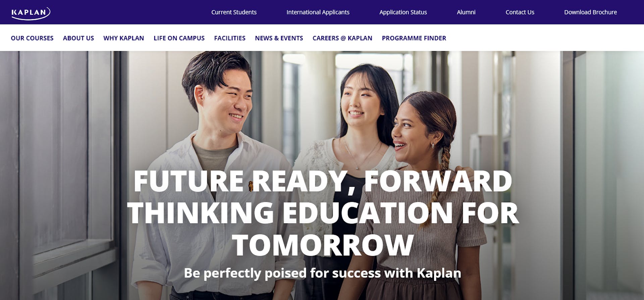Go to International Applicants page
The width and height of the screenshot is (644, 300).
318,12
